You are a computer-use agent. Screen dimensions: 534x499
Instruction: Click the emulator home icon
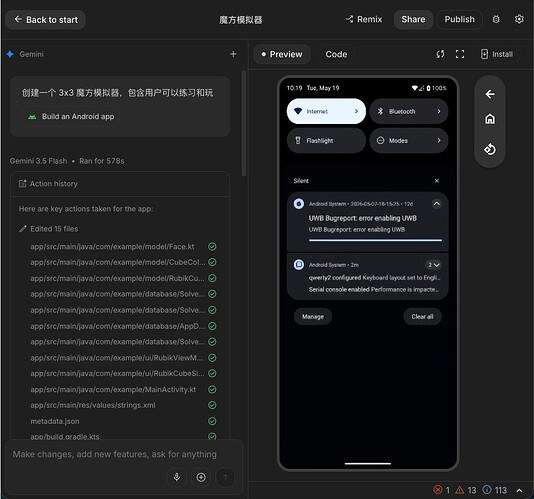(x=490, y=119)
